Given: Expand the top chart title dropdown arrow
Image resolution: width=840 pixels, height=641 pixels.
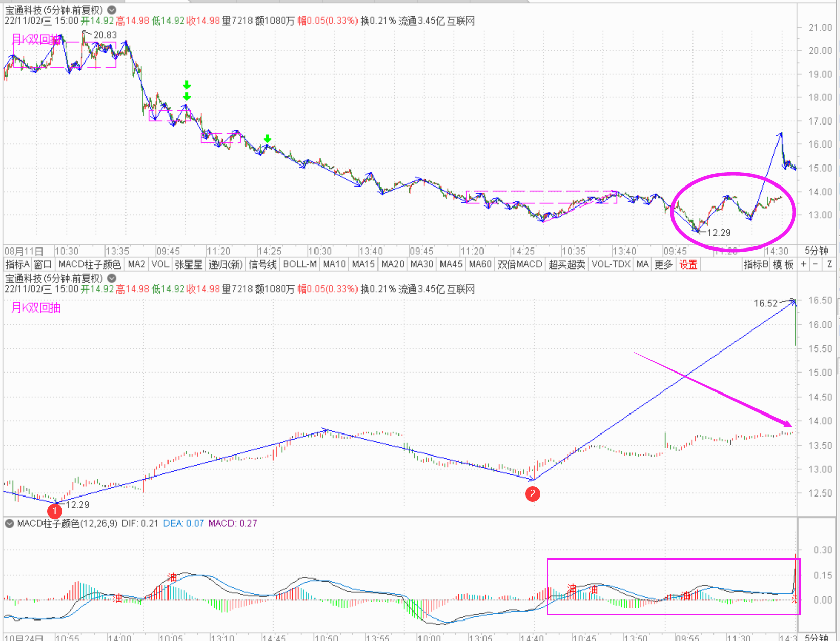Looking at the screenshot, I should 111,10.
